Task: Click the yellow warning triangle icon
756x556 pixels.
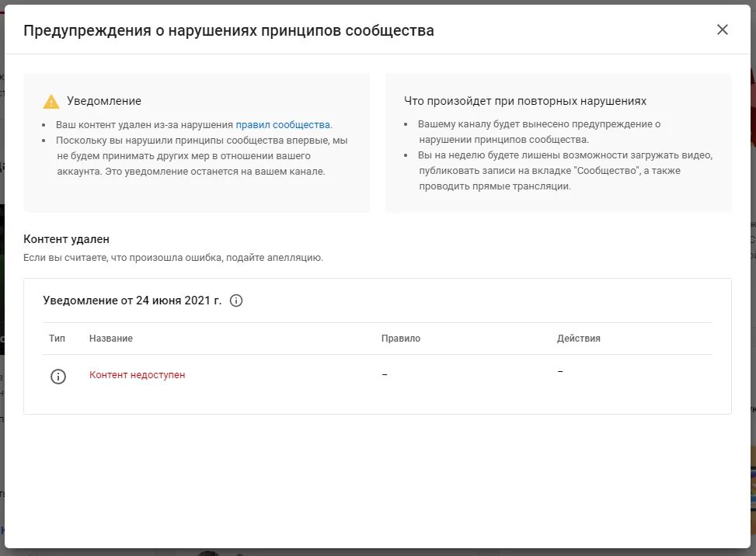Action: (x=51, y=102)
